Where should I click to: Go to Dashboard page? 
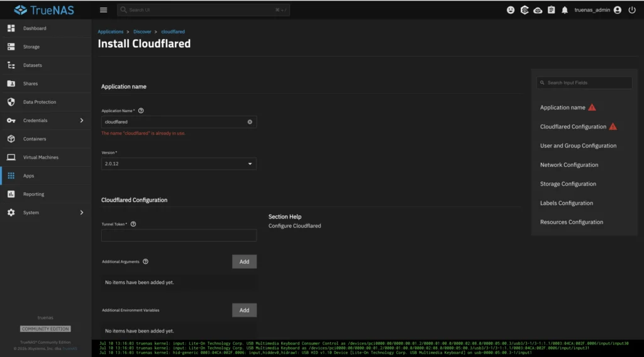coord(45,28)
